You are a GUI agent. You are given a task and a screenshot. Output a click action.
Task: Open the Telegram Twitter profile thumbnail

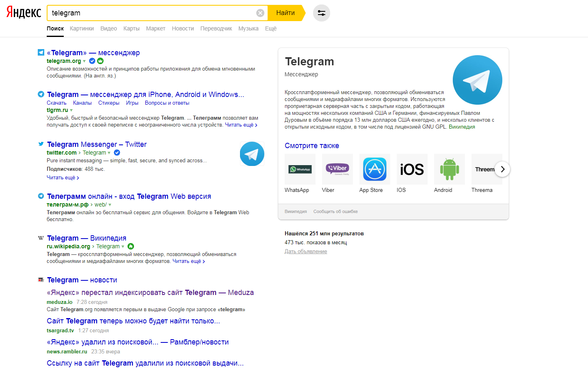click(252, 154)
